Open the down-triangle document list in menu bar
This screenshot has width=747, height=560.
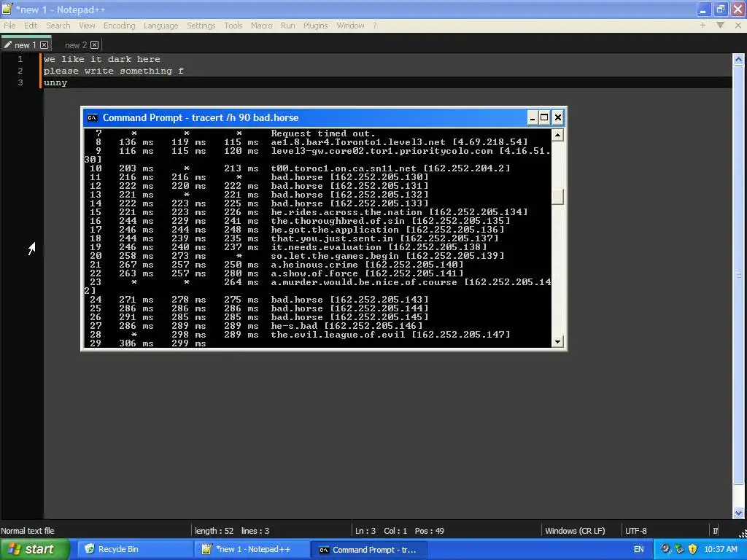click(x=720, y=26)
